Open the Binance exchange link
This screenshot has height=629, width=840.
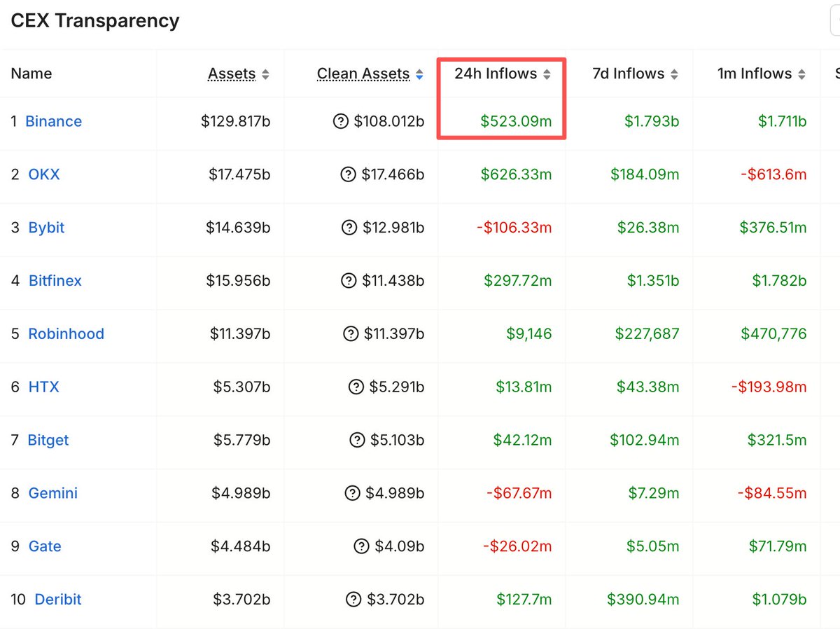pyautogui.click(x=53, y=121)
